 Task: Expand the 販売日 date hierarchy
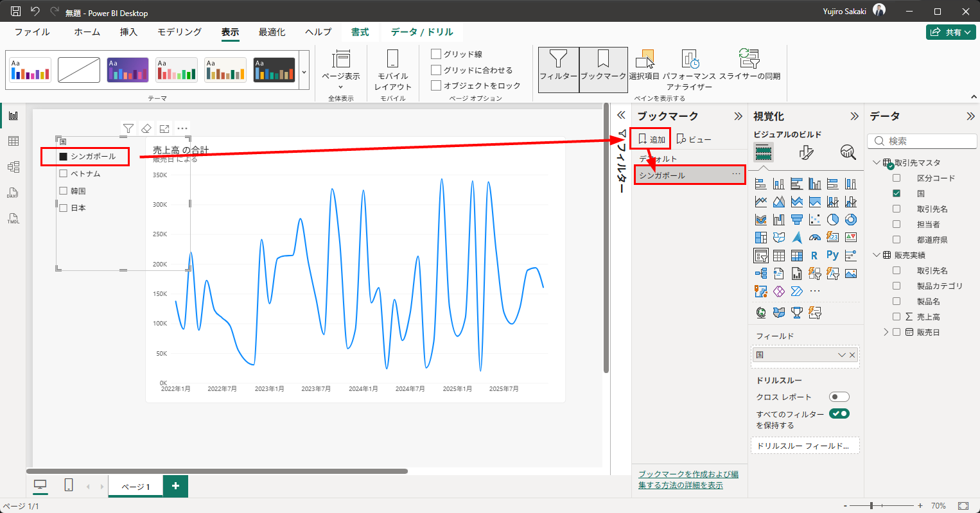(x=886, y=332)
